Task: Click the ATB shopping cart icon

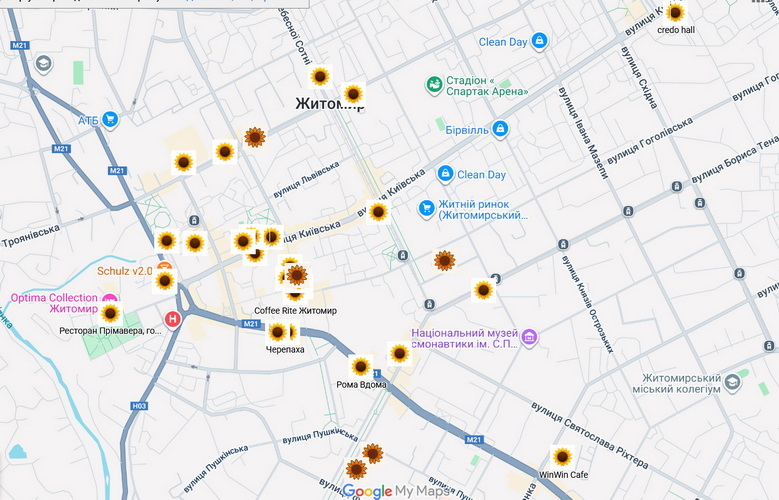Action: (110, 120)
